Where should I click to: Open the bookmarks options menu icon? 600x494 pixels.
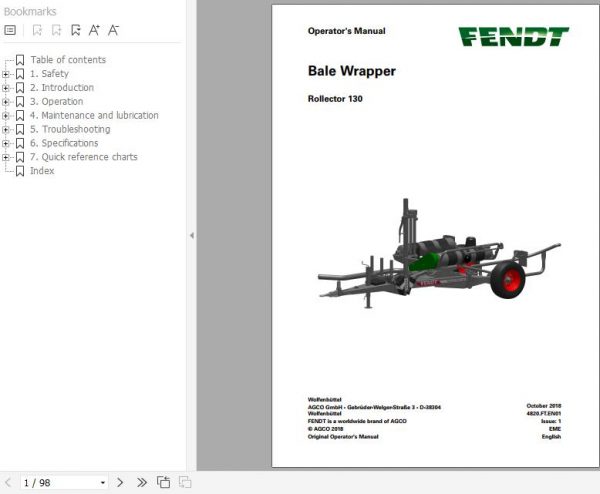10,30
